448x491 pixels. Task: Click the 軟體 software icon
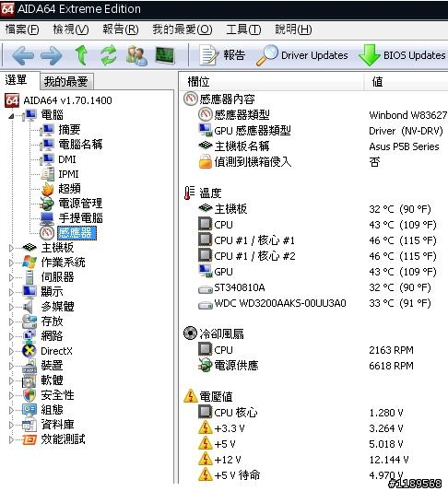click(x=29, y=380)
